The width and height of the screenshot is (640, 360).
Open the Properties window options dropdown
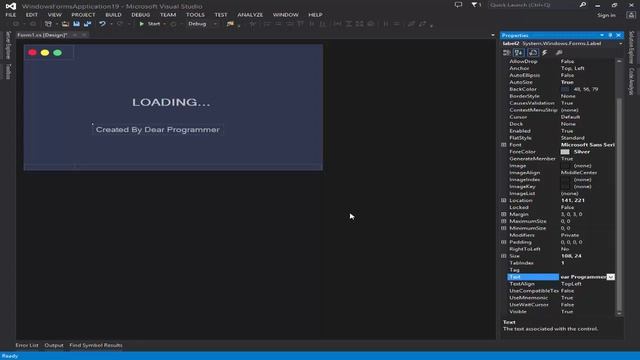[602, 36]
